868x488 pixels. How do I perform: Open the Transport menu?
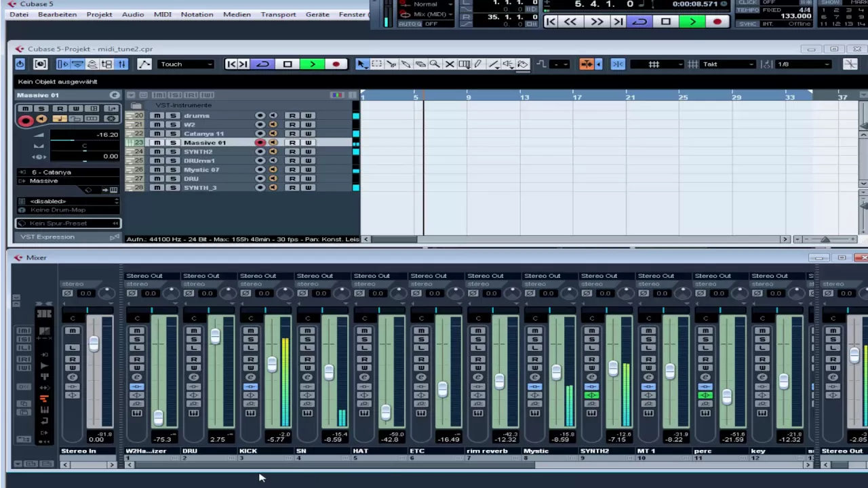coord(278,14)
